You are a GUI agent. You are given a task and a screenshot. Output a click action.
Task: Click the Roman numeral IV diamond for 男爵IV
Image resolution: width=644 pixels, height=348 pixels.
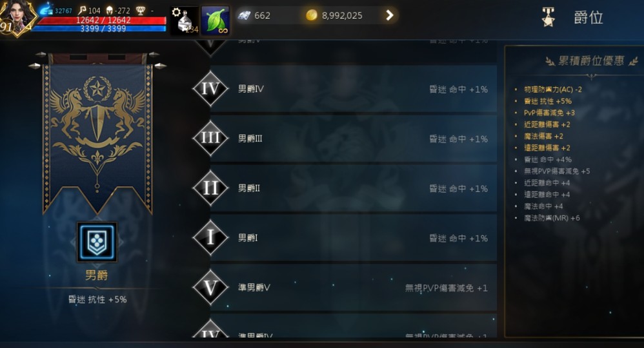[x=210, y=89]
